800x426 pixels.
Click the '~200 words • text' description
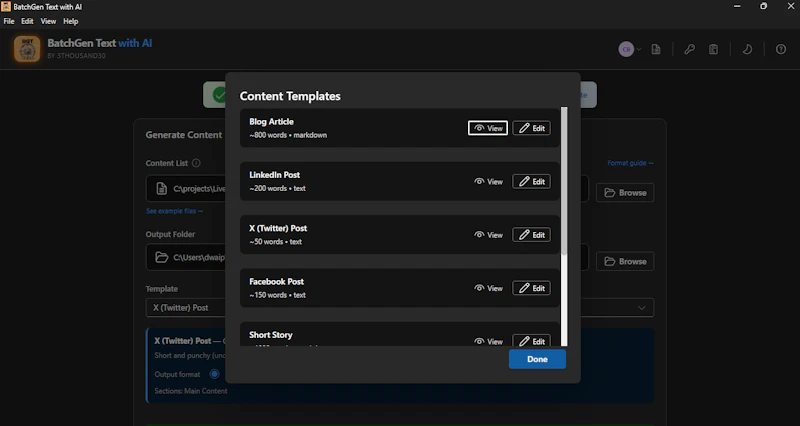(278, 188)
